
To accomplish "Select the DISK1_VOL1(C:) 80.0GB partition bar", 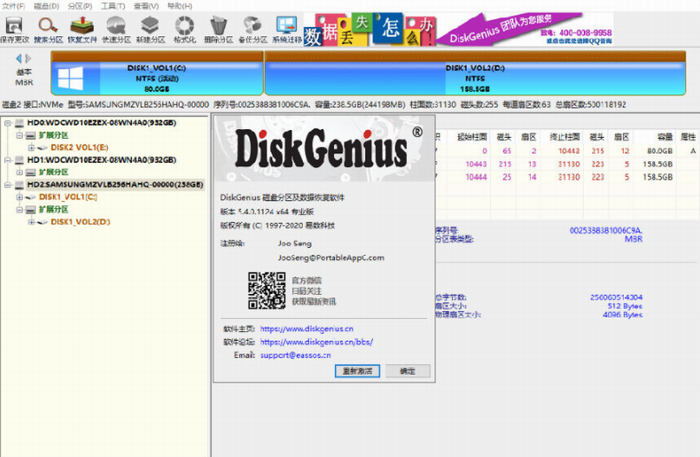I will tap(157, 74).
